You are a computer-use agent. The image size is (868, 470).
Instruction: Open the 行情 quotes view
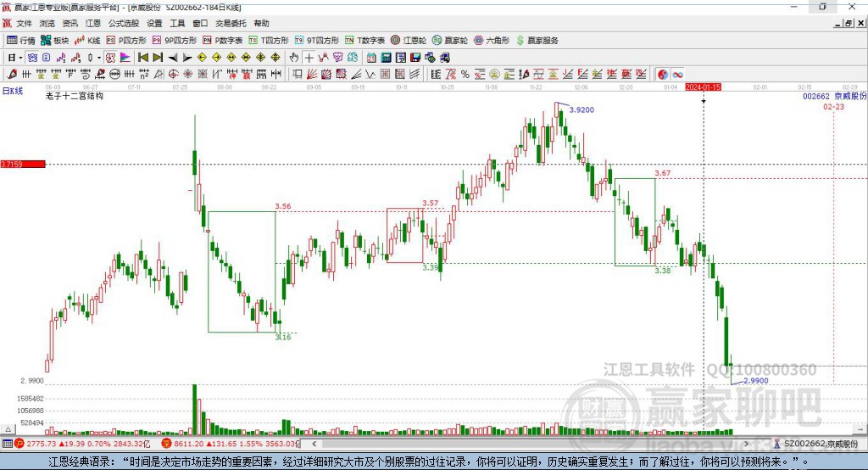[x=20, y=41]
